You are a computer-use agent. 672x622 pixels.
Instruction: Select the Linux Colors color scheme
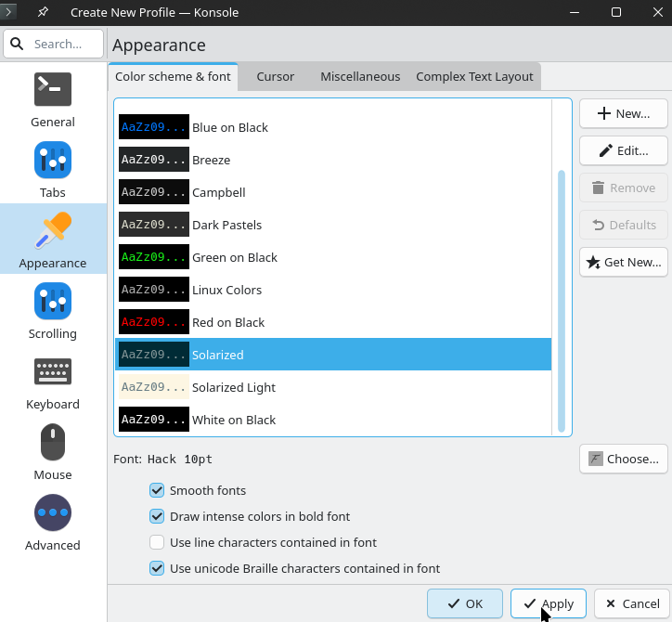click(x=333, y=290)
